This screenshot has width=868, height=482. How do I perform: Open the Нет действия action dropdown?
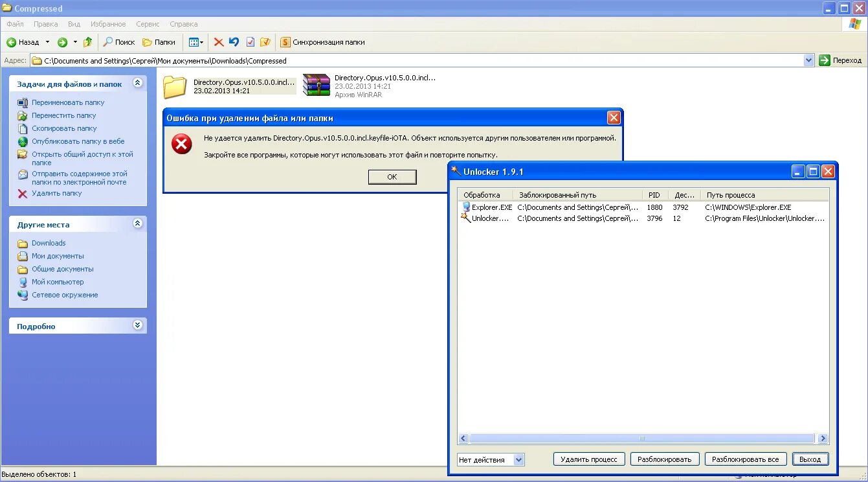(518, 459)
